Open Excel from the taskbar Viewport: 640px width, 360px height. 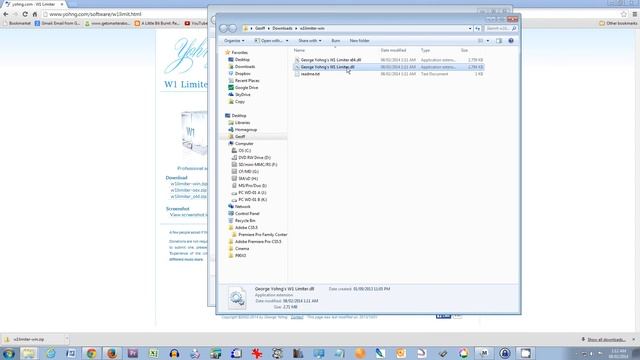click(x=153, y=353)
